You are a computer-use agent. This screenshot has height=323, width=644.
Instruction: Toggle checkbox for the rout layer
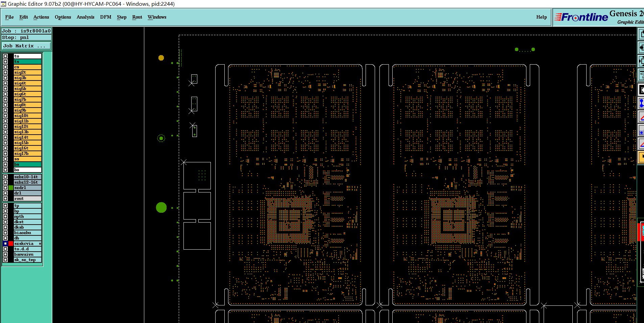point(5,199)
